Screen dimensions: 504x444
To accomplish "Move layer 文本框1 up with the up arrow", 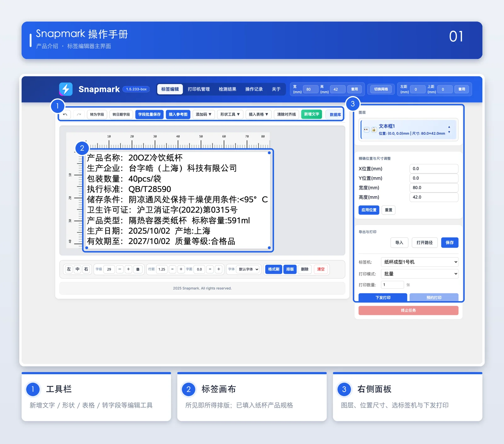I will [x=449, y=127].
